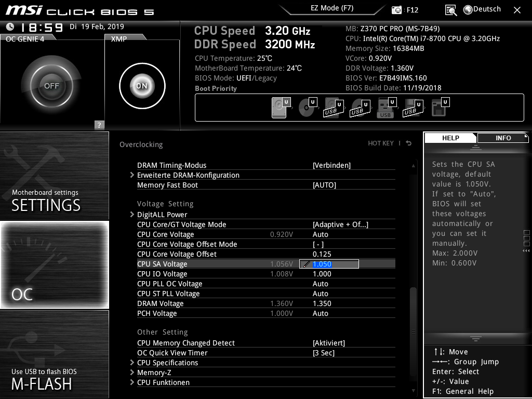Click the F12 screenshot camera icon
This screenshot has height=399, width=532.
tap(396, 10)
